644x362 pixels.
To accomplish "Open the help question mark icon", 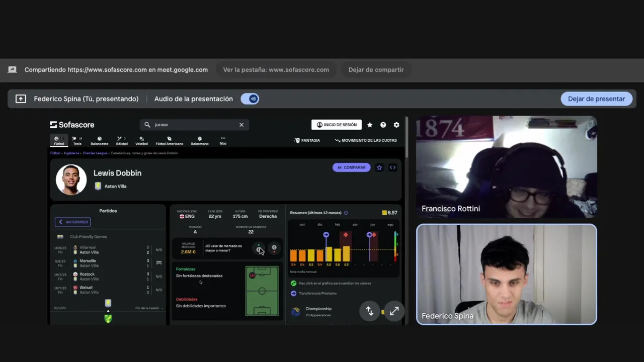I will click(383, 125).
